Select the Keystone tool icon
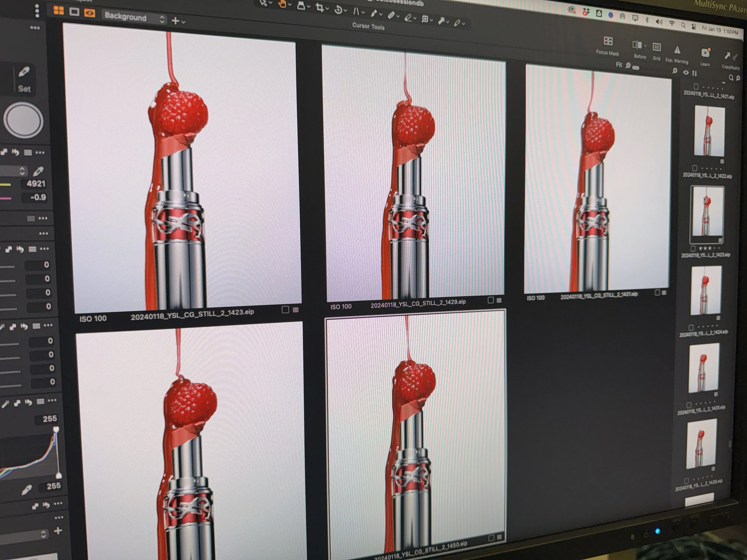This screenshot has height=560, width=747. point(356,11)
